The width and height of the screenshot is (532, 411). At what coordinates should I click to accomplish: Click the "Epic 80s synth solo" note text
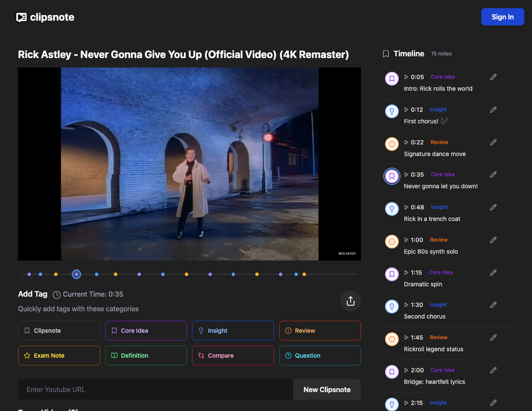click(431, 252)
